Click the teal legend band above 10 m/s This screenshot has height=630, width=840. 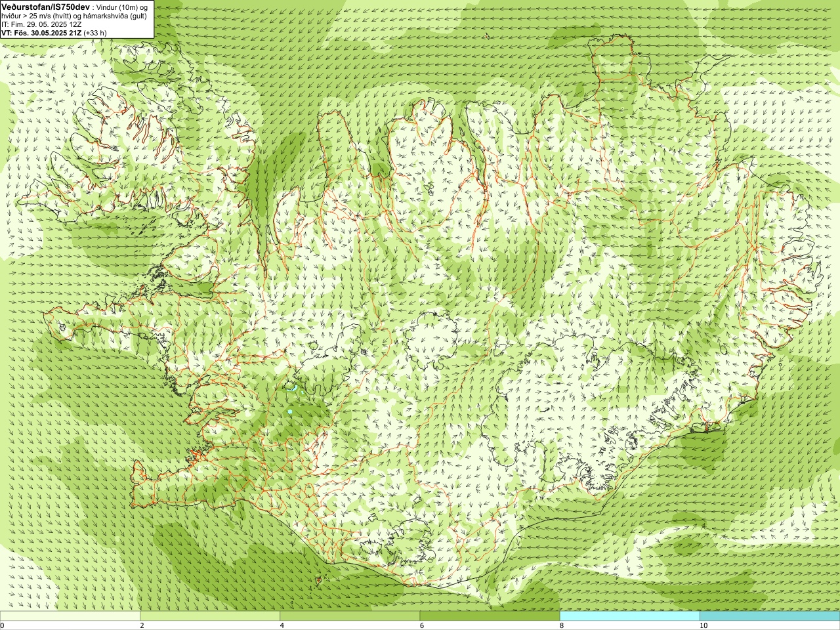point(770,616)
